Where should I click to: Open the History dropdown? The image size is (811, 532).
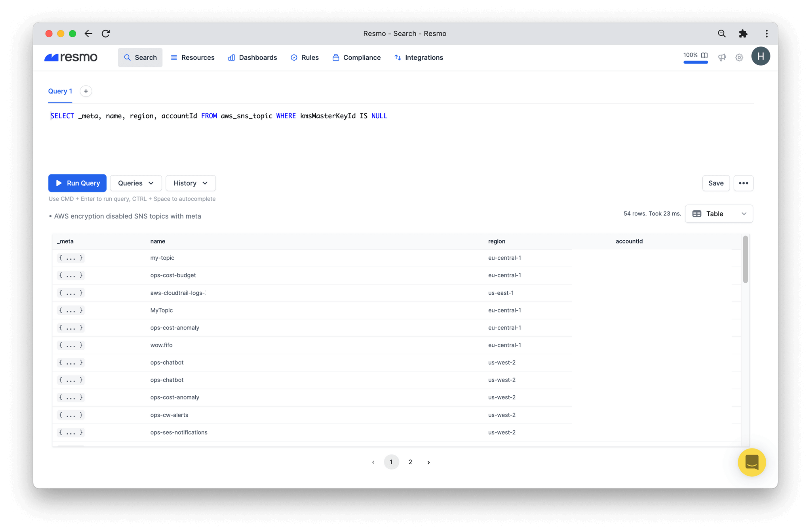190,183
